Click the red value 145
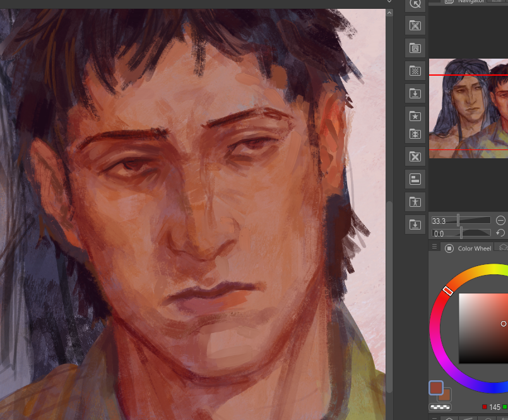508x420 pixels. (x=495, y=407)
